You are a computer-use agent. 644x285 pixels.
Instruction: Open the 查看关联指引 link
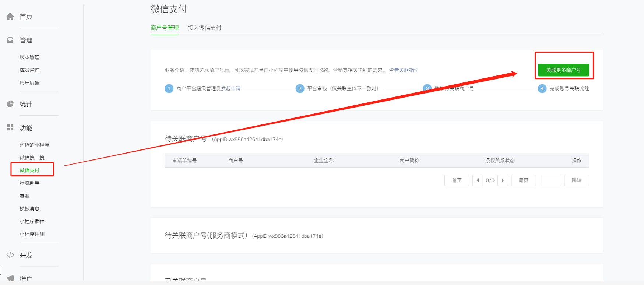click(404, 70)
